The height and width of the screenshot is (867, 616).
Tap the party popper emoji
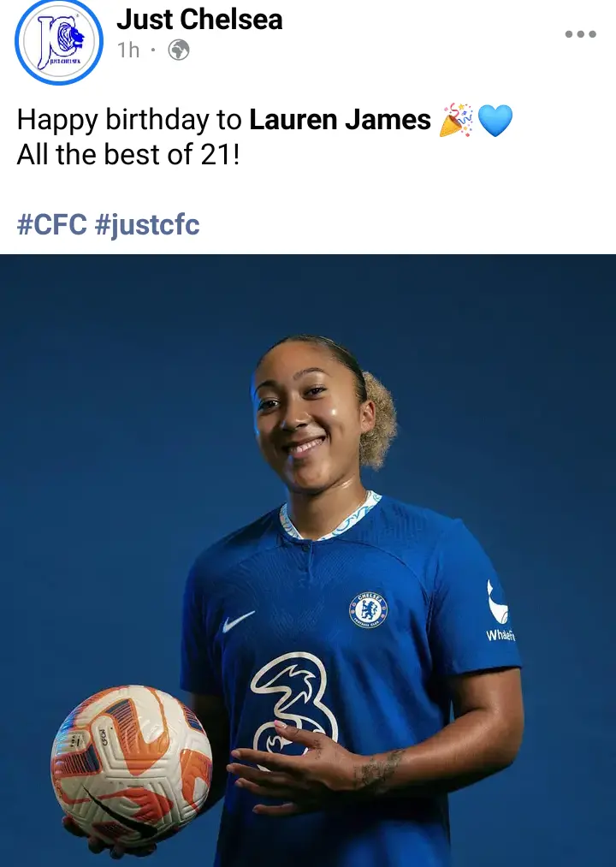point(456,120)
